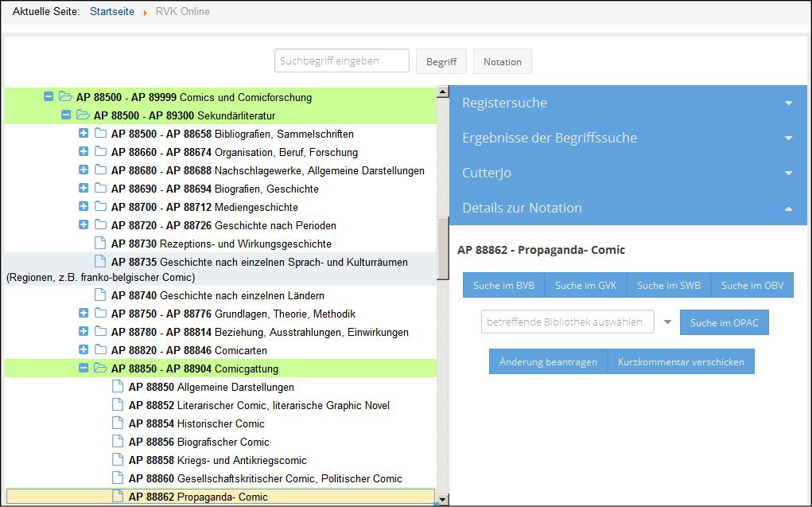The height and width of the screenshot is (507, 812).
Task: Open the Registersuche accordion panel
Action: point(627,103)
